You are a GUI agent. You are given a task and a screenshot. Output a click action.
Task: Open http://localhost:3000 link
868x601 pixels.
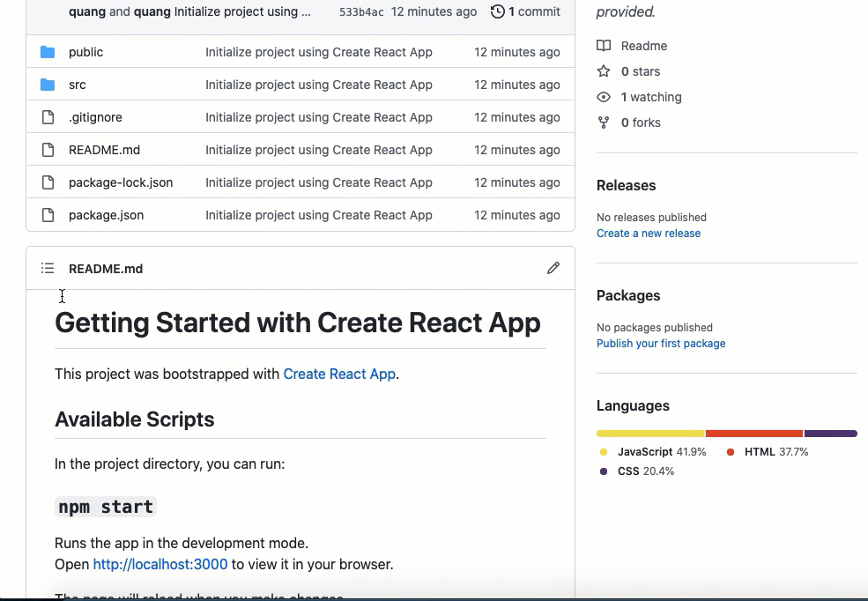pyautogui.click(x=160, y=565)
